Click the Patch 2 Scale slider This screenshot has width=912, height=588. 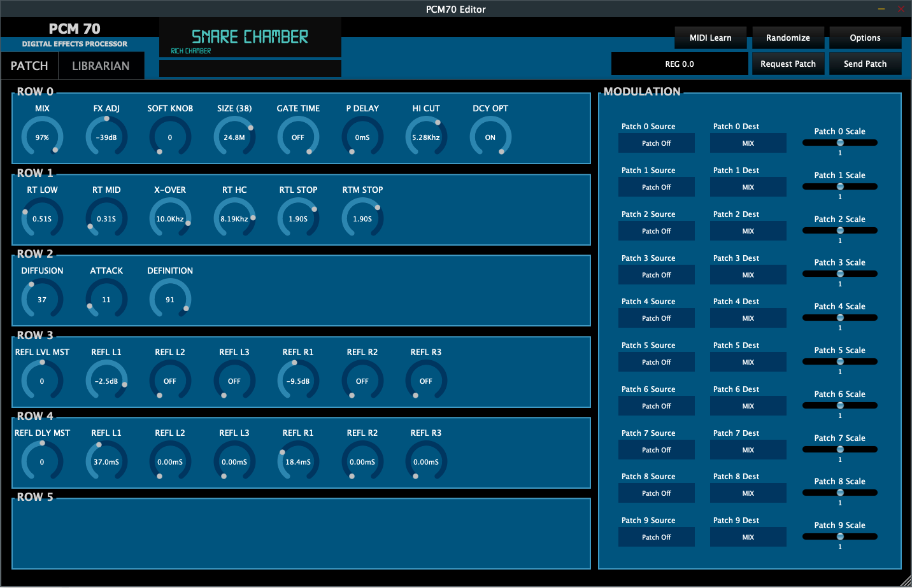click(x=840, y=230)
